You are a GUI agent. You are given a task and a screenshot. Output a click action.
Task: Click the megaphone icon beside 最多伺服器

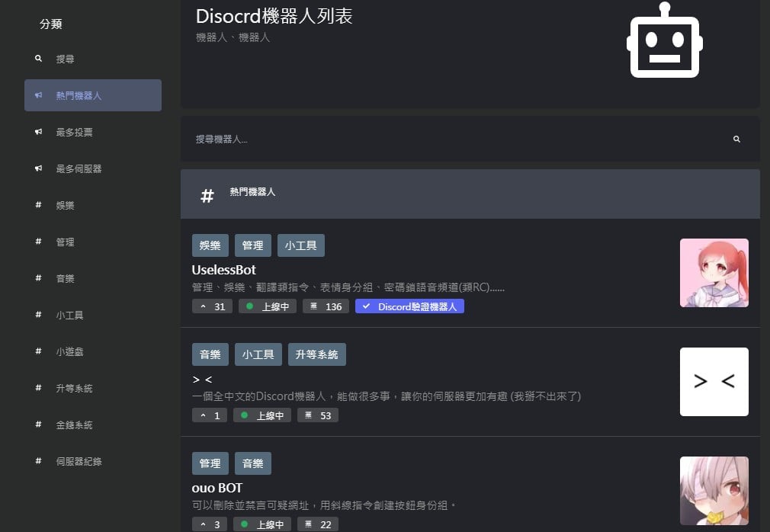38,168
